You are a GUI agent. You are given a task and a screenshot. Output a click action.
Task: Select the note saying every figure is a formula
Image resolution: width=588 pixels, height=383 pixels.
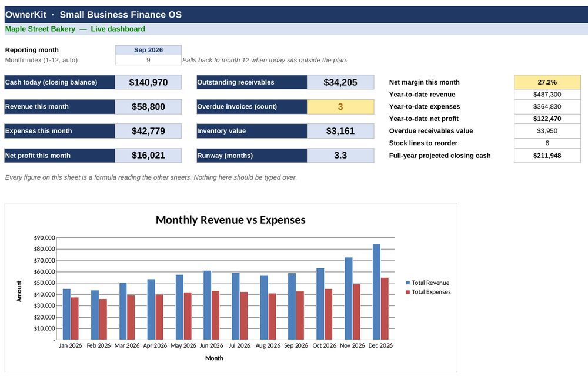151,177
